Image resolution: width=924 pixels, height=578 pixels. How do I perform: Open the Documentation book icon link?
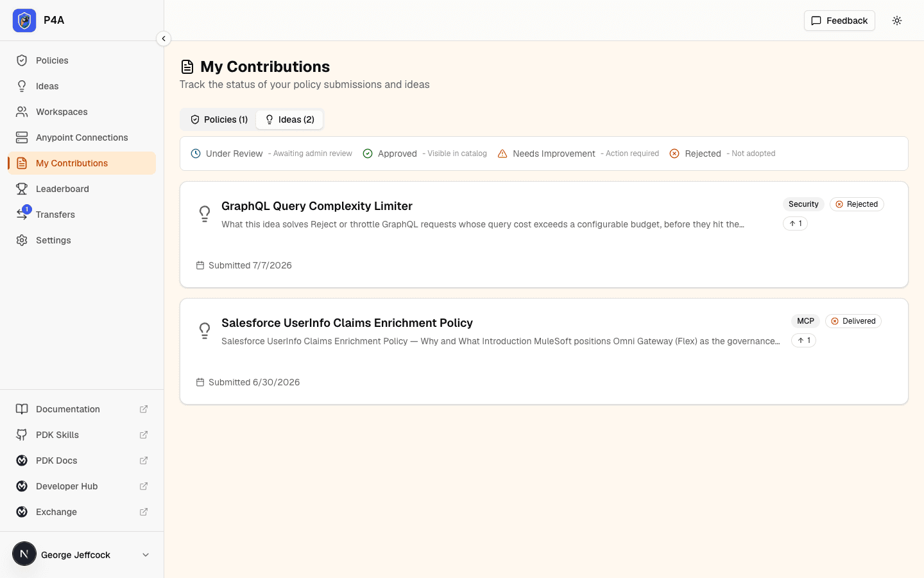point(22,409)
